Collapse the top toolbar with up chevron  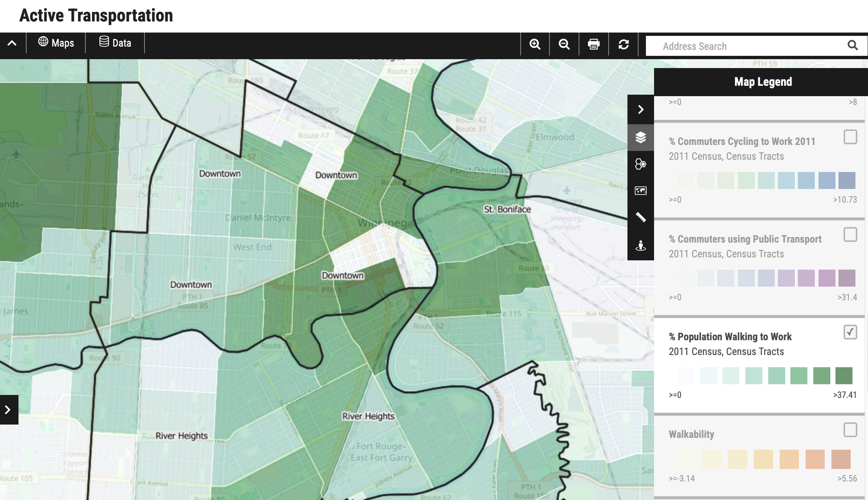point(12,43)
